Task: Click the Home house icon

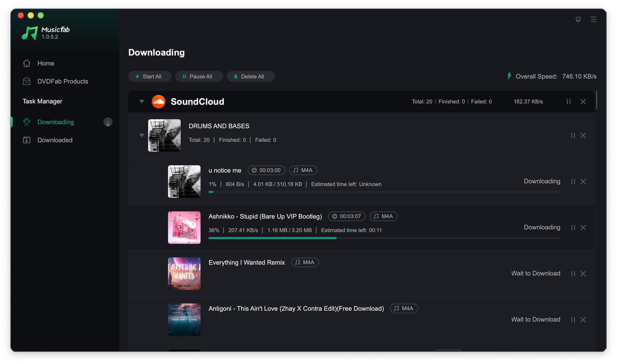Action: click(27, 63)
